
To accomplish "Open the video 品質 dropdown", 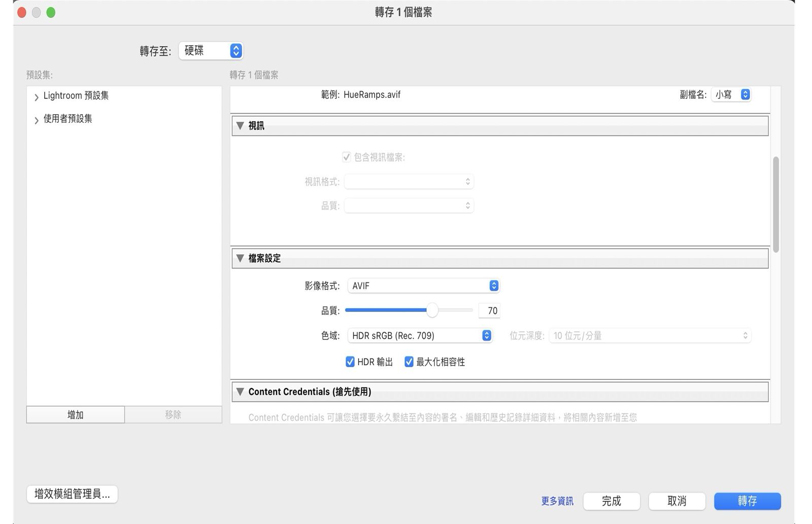I will 409,205.
